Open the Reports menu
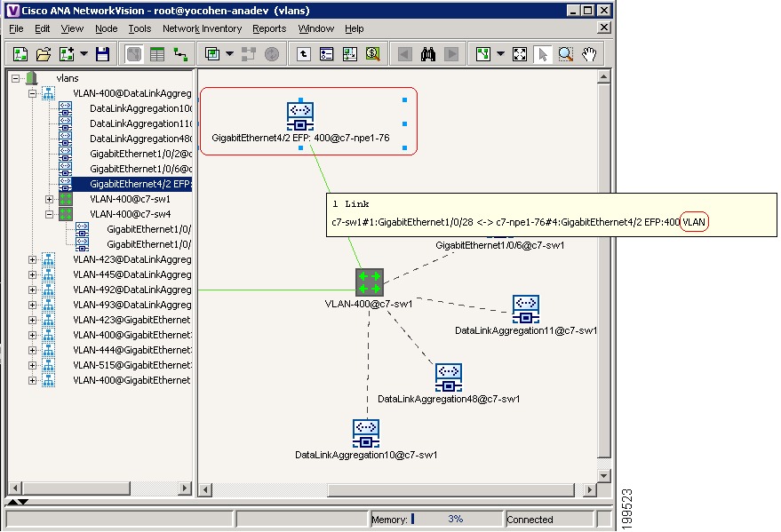The width and height of the screenshot is (781, 532). pos(269,28)
